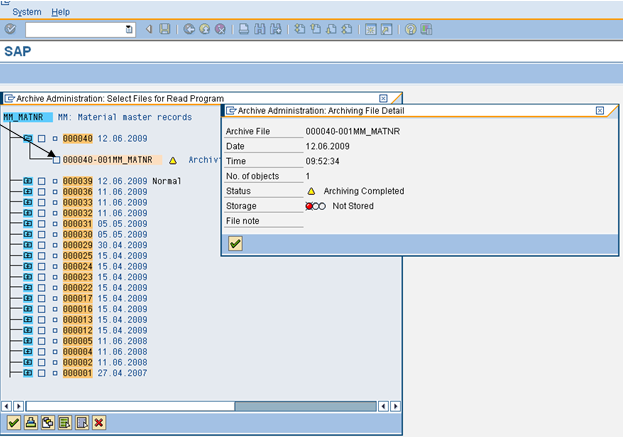The width and height of the screenshot is (623, 437).
Task: Click green Continue checkmark in Select Files dialog
Action: pos(14,423)
